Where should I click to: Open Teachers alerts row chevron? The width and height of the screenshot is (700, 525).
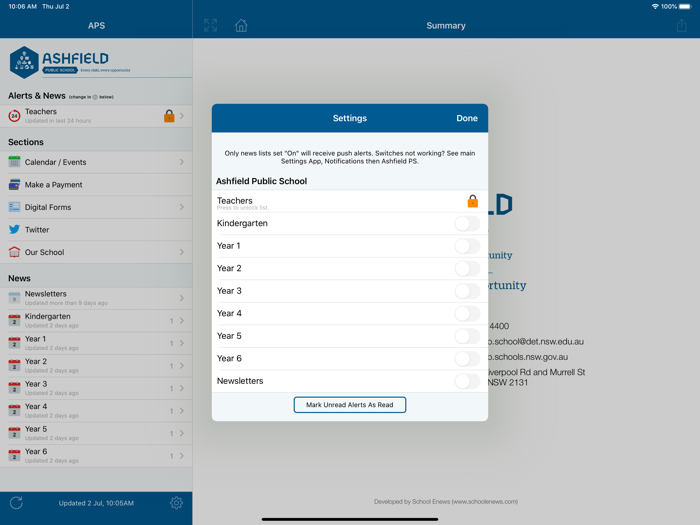click(x=182, y=116)
